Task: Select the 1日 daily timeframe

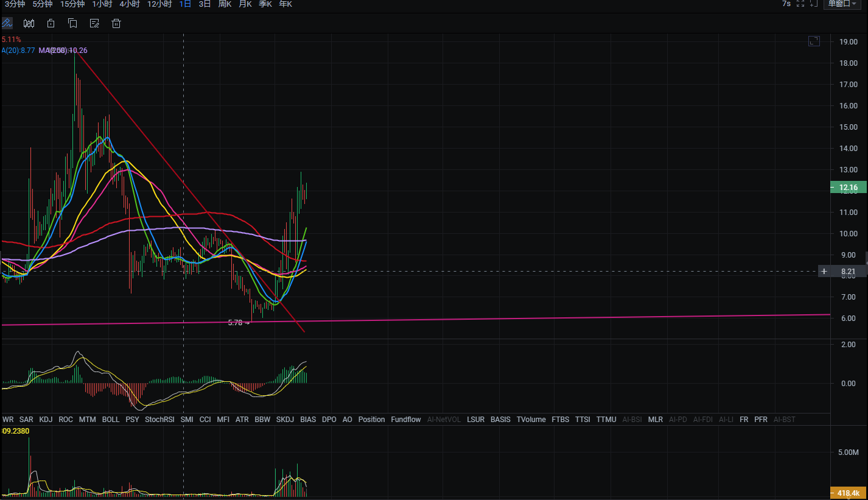Action: (186, 4)
